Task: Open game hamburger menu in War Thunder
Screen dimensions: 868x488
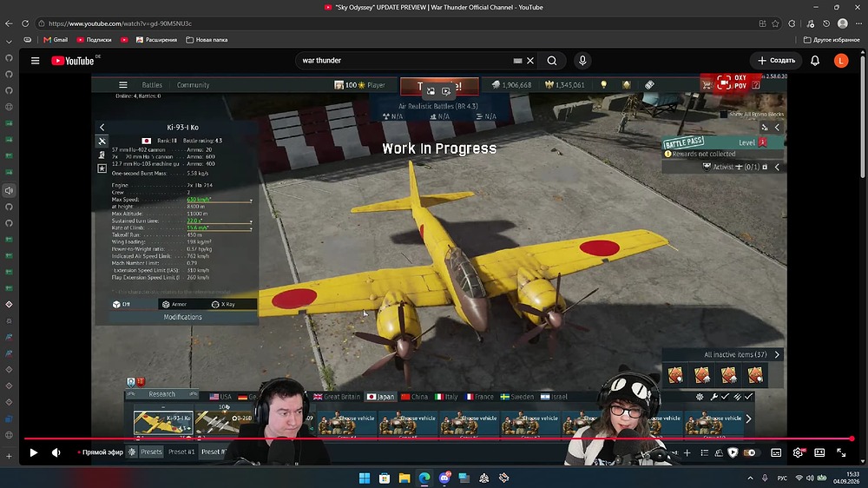Action: coord(123,85)
